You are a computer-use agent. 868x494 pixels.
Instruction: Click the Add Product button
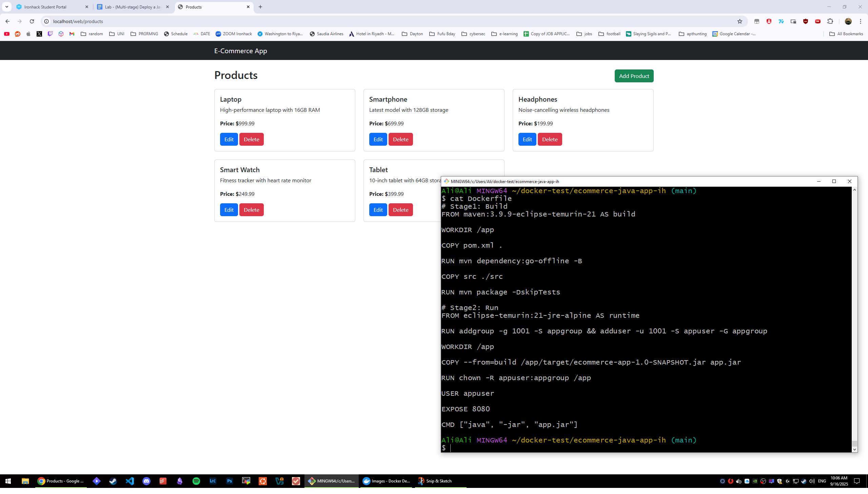pyautogui.click(x=634, y=76)
